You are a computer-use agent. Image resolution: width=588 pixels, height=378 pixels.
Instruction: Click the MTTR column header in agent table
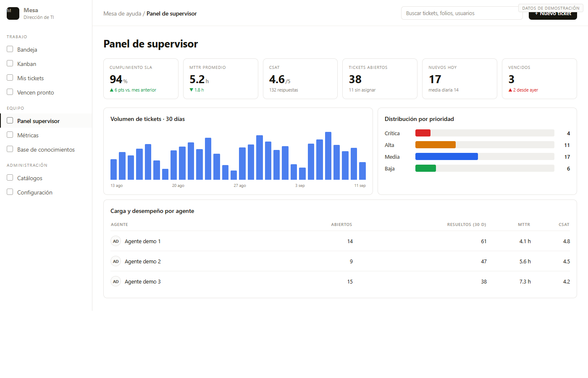(x=524, y=225)
